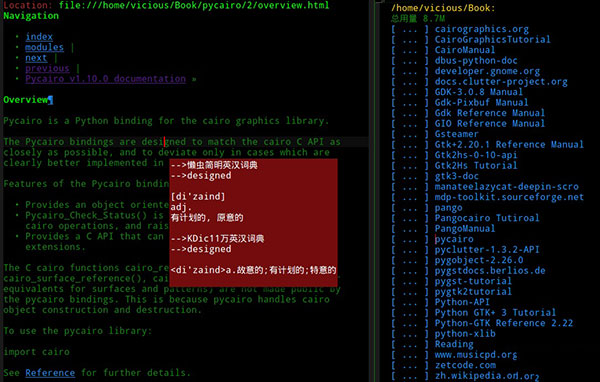
Task: Open Pycairo v1.10.0 documentation link
Action: [106, 79]
